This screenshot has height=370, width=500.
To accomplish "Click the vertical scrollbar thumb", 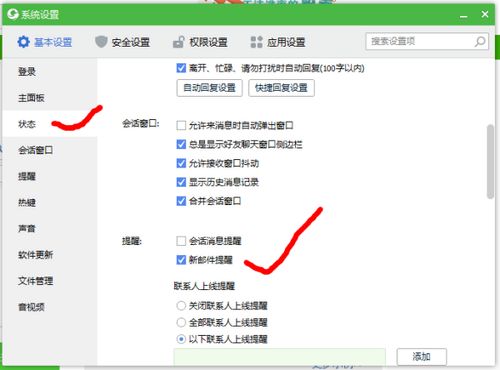I will tap(490, 162).
